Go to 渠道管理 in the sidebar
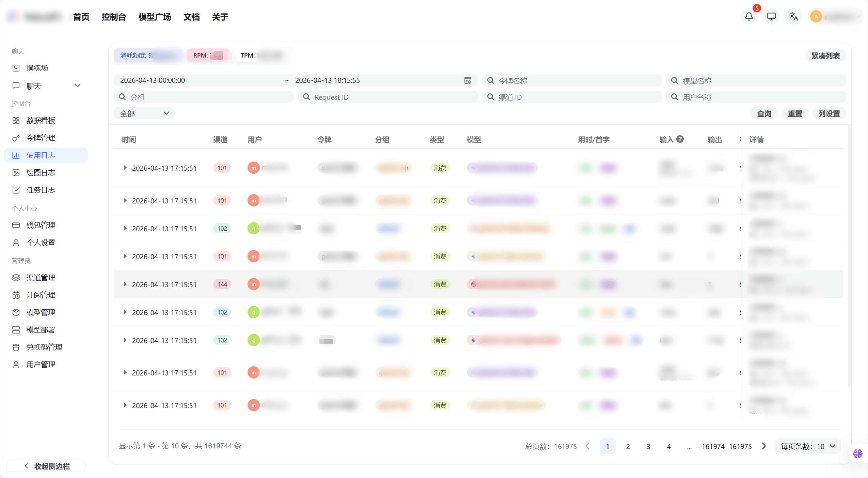868x478 pixels. 41,278
